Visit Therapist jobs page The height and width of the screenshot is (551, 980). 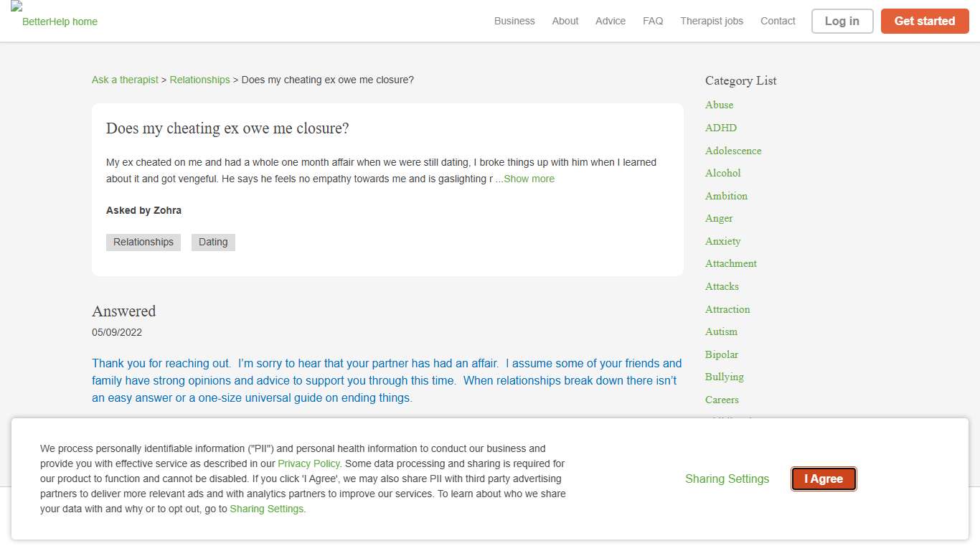click(x=712, y=21)
